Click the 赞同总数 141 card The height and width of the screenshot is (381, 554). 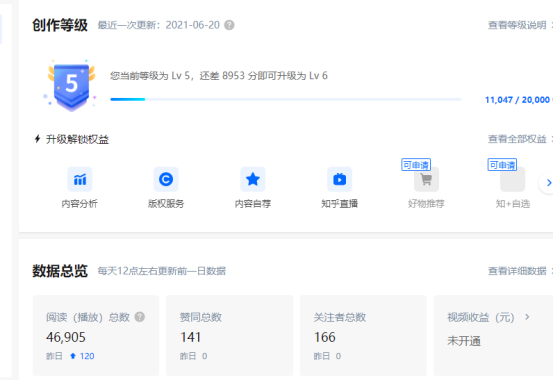230,335
